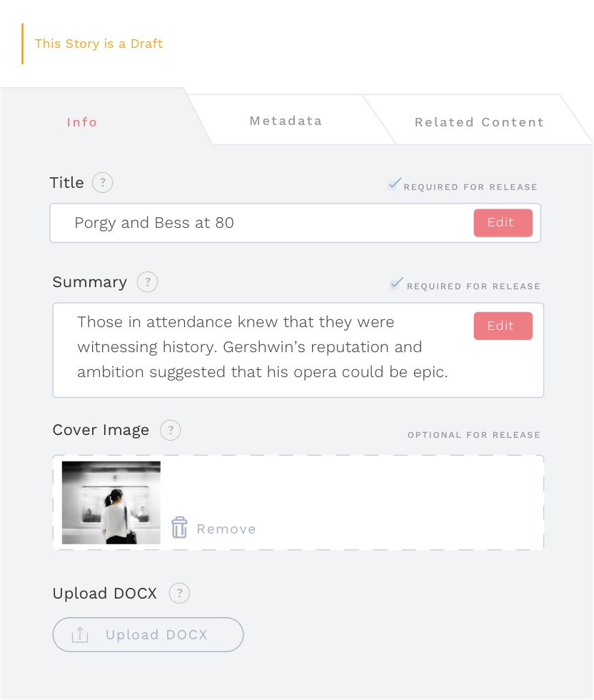The height and width of the screenshot is (700, 594).
Task: Switch to the Info tab
Action: tap(82, 122)
